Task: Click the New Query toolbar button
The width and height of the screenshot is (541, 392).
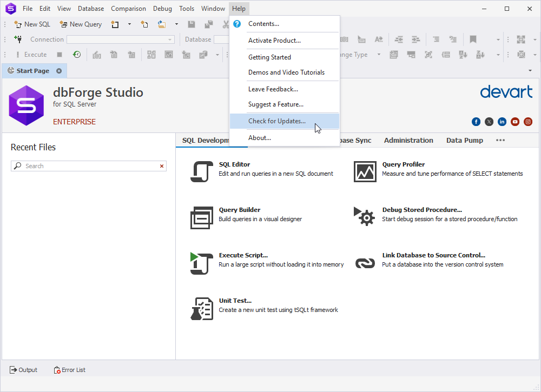Action: tap(81, 24)
